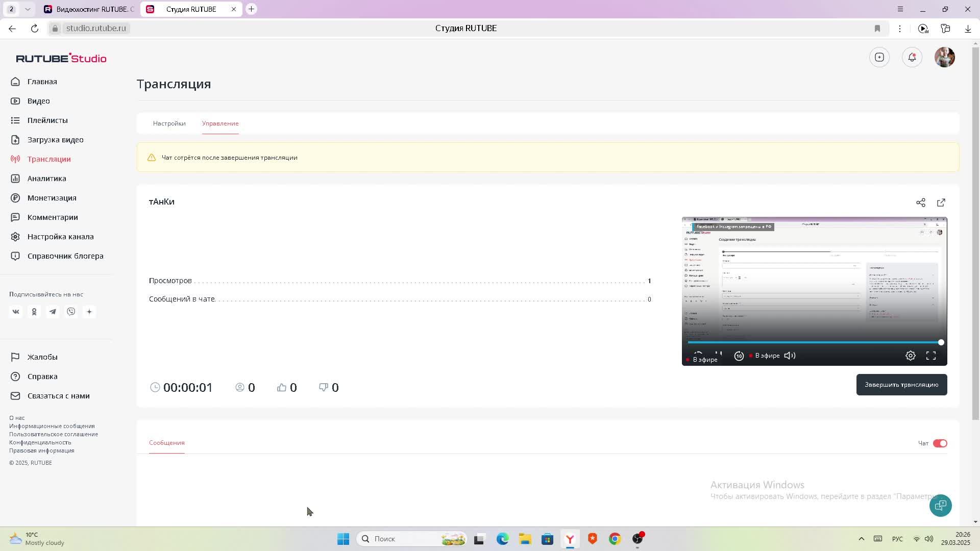980x551 pixels.
Task: Open player settings gear icon
Action: pos(910,356)
